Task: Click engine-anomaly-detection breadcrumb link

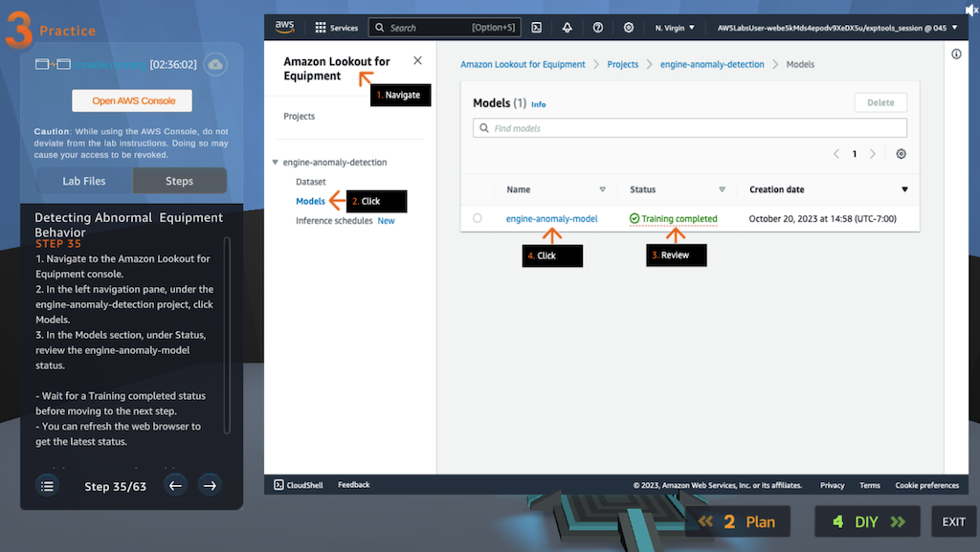Action: click(x=712, y=64)
